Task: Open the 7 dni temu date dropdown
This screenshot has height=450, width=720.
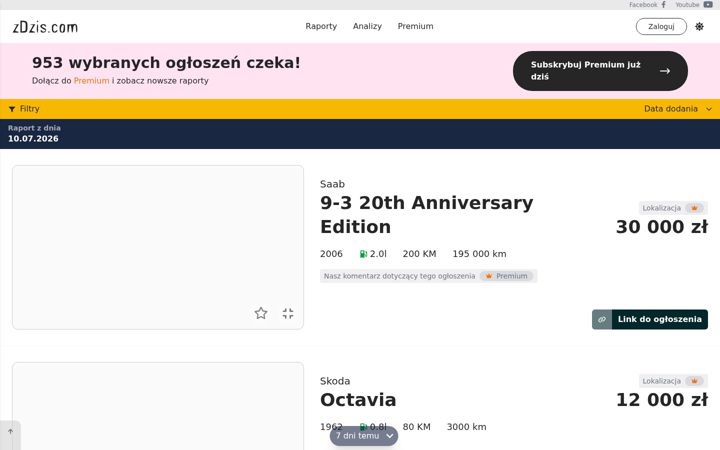Action: (364, 436)
